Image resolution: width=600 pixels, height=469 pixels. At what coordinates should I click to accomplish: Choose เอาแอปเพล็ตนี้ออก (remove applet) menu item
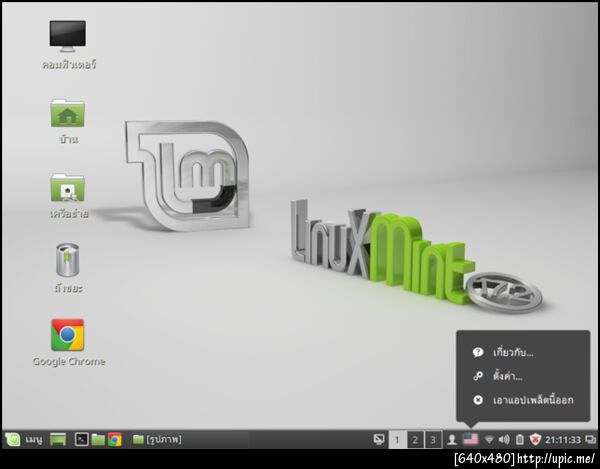point(523,400)
